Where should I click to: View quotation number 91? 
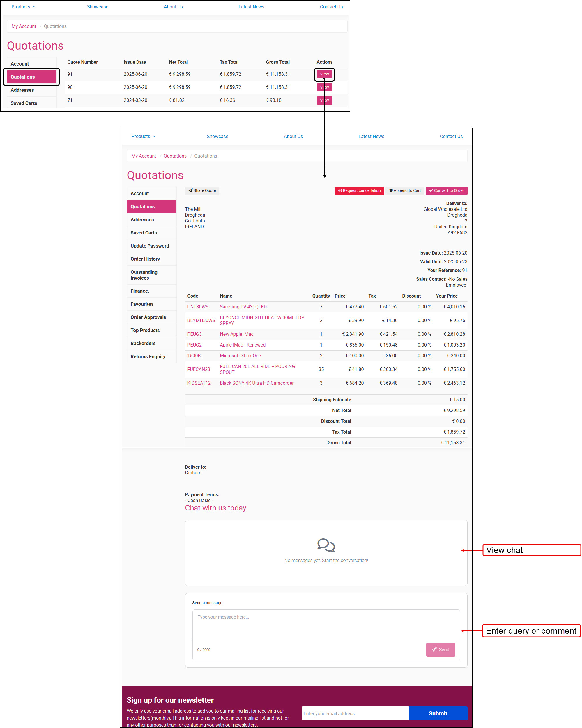(x=324, y=74)
